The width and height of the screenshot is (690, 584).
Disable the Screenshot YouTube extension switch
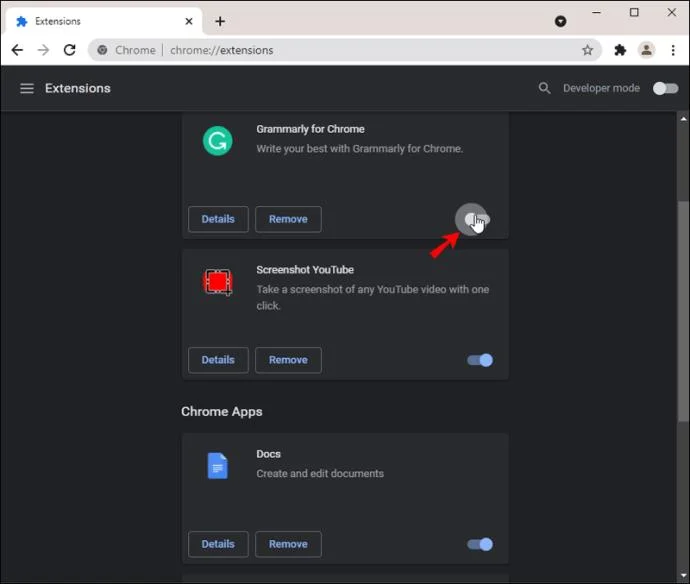click(480, 360)
